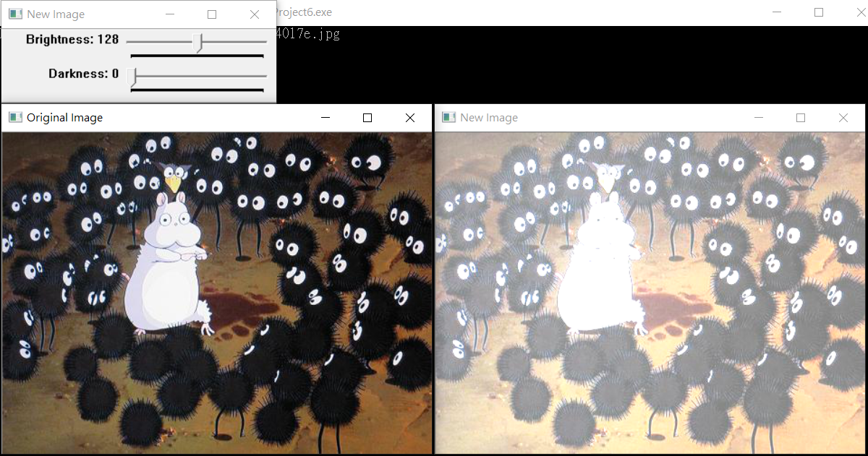Maximize the trackbar New Image window
868x456 pixels.
(x=212, y=14)
